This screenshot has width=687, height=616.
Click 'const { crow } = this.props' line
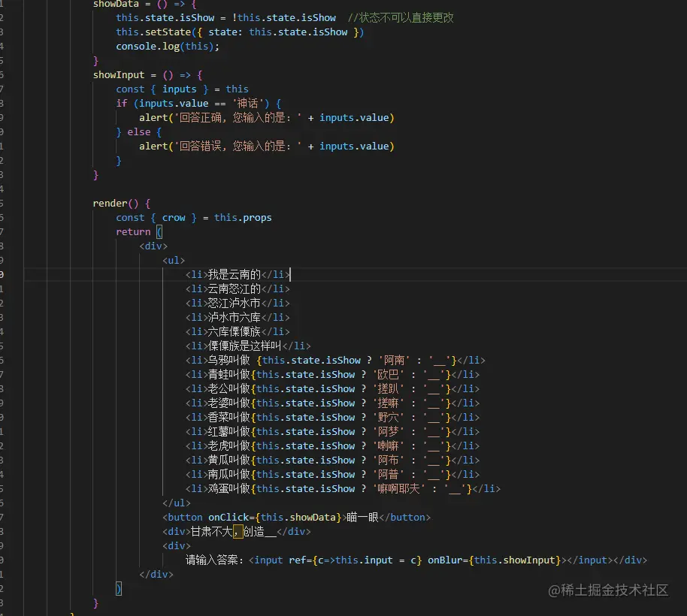194,218
